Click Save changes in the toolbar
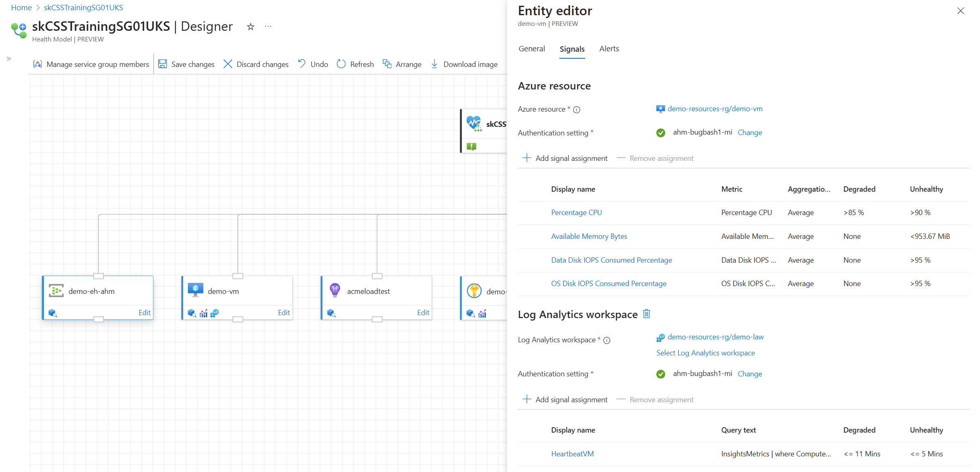 tap(186, 64)
